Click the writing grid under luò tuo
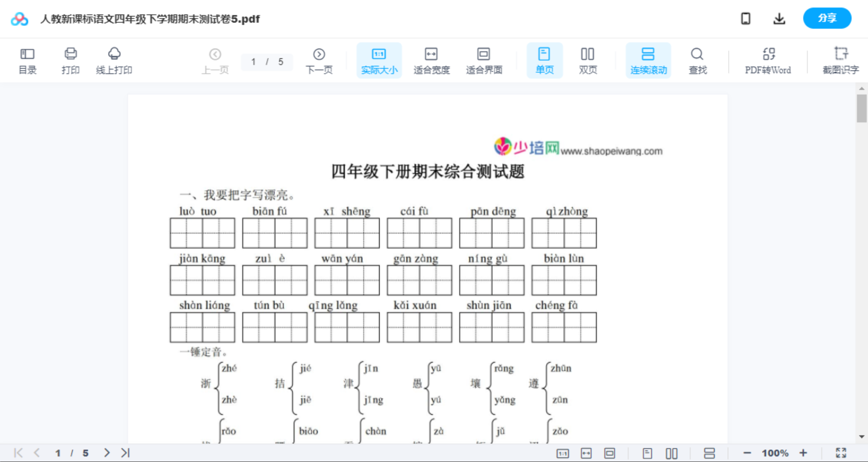 [x=202, y=233]
